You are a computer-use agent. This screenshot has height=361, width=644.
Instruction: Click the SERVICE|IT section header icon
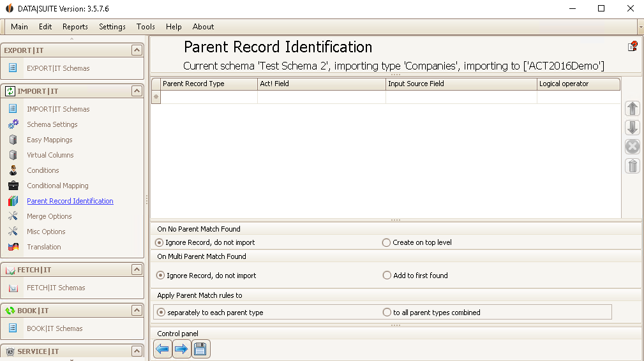[x=10, y=351]
